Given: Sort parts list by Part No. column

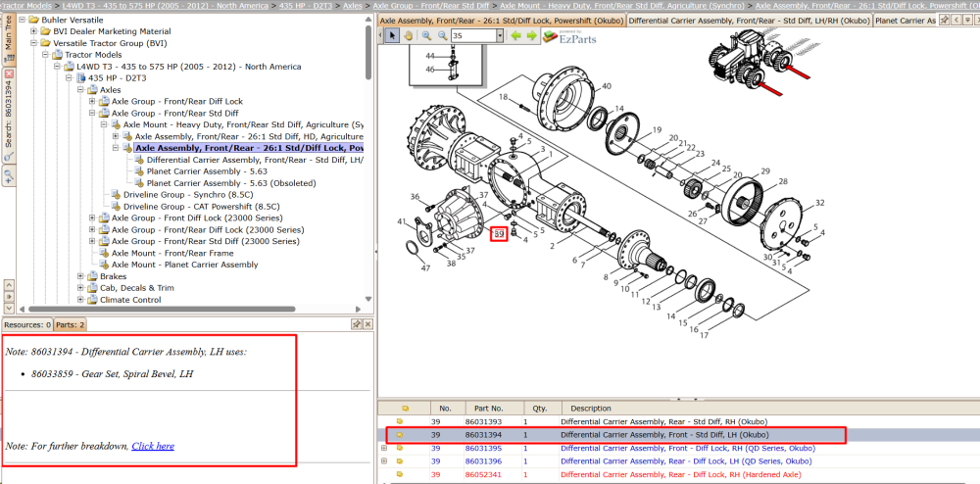Looking at the screenshot, I should point(493,409).
